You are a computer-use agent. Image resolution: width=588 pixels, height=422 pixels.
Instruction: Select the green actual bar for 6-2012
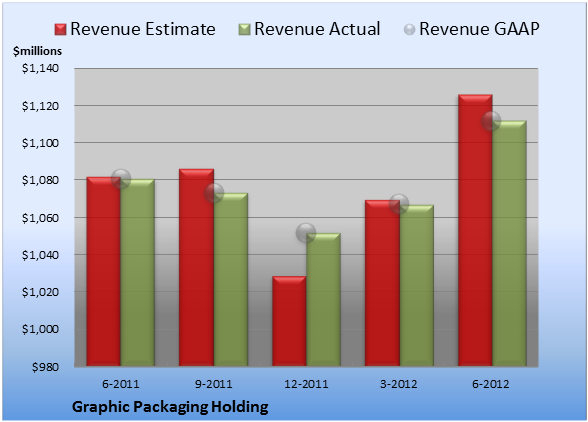coord(509,243)
